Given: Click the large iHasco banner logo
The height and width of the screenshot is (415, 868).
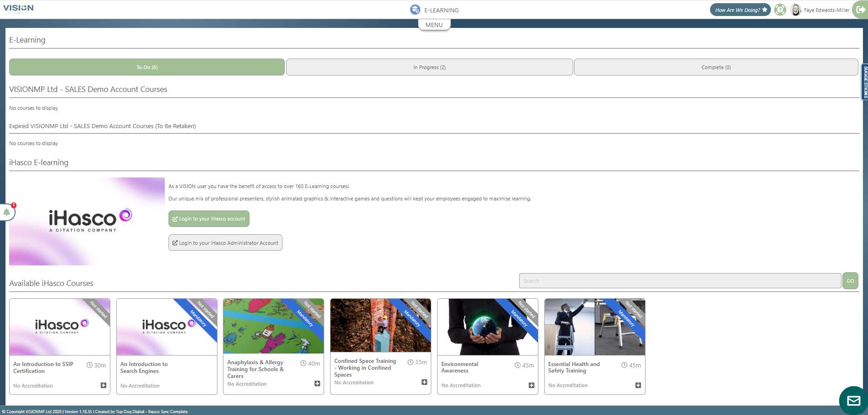Looking at the screenshot, I should pos(87,221).
